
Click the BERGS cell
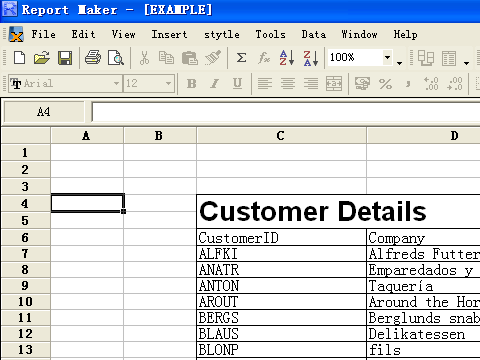pos(281,318)
